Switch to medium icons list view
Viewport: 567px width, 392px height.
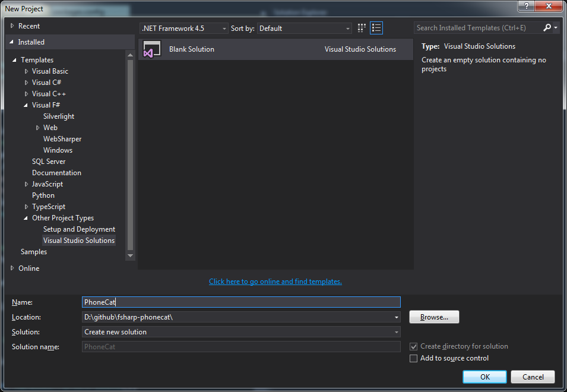pyautogui.click(x=376, y=28)
